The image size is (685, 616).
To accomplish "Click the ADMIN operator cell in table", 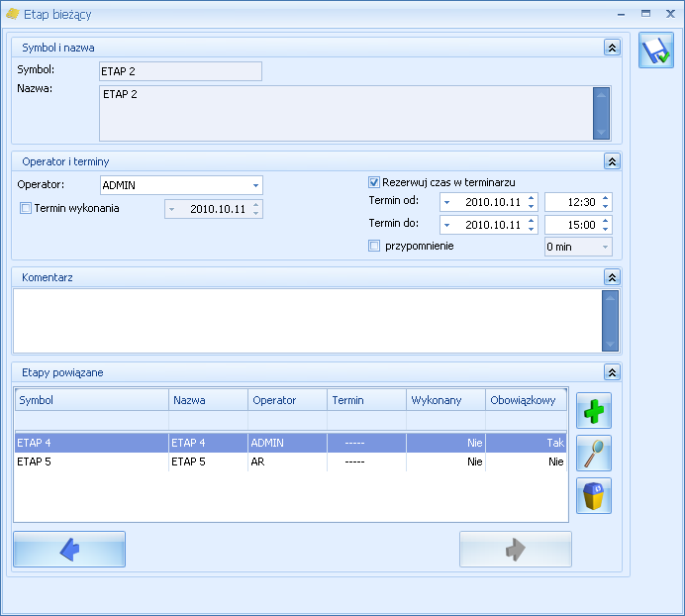I will coord(287,443).
